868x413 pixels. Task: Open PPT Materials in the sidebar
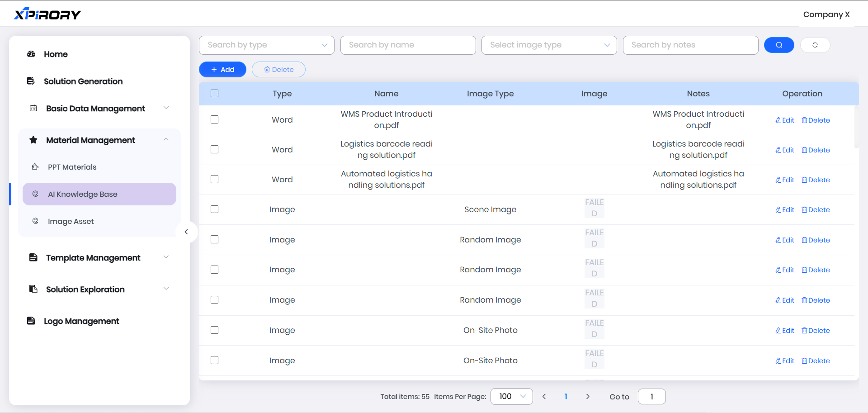(72, 167)
